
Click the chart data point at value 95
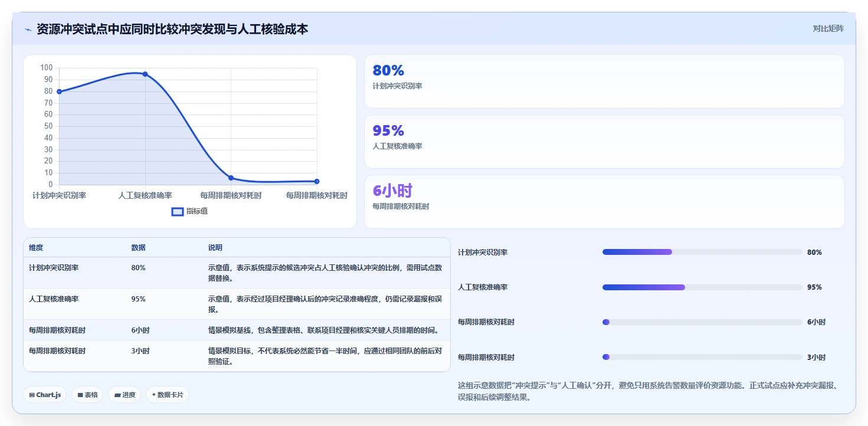point(145,74)
